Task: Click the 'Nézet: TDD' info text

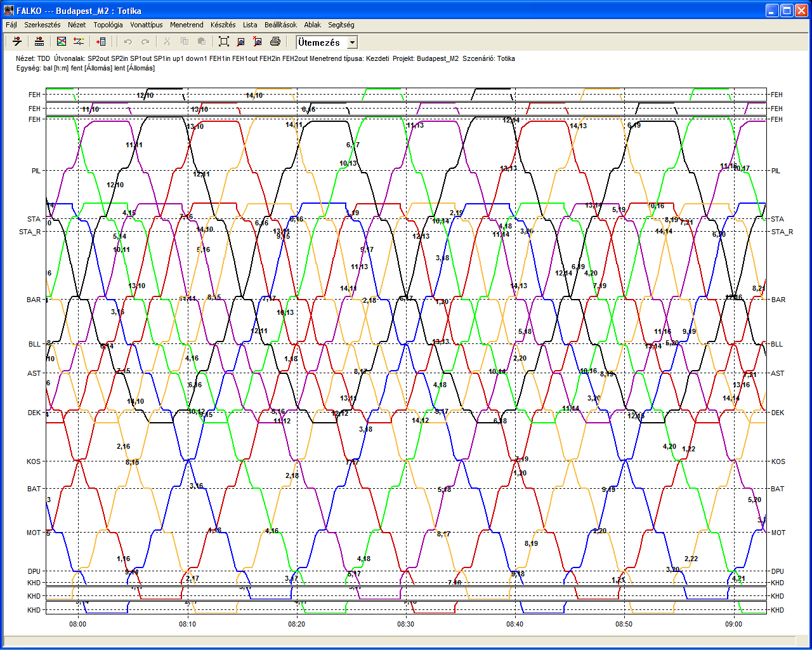Action: point(33,58)
